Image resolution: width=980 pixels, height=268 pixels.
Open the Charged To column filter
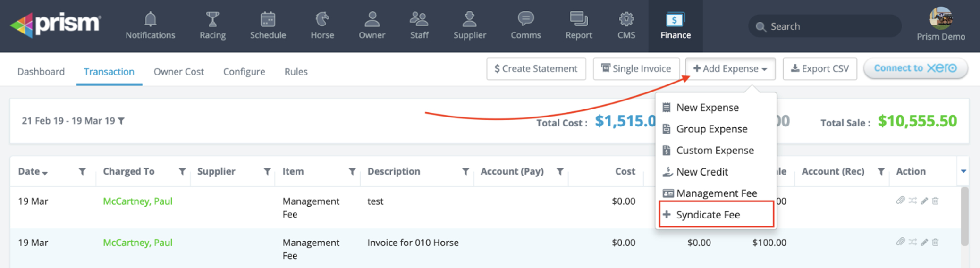(182, 172)
